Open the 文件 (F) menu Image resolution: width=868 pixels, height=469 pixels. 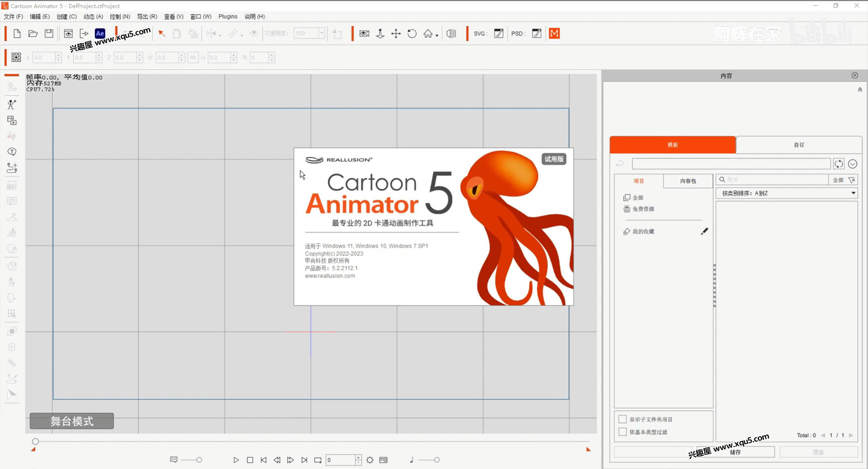[13, 16]
